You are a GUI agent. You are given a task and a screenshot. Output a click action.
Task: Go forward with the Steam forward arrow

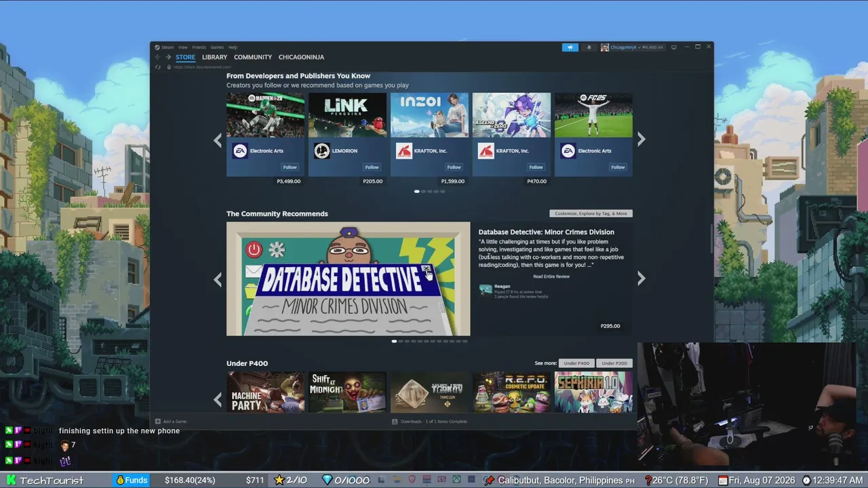click(168, 57)
